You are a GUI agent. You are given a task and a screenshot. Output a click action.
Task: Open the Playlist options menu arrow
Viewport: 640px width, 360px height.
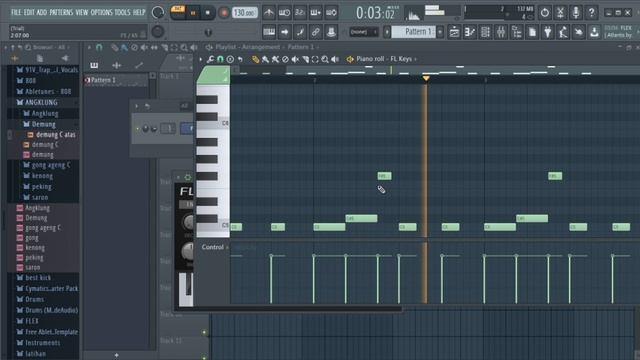tap(89, 47)
